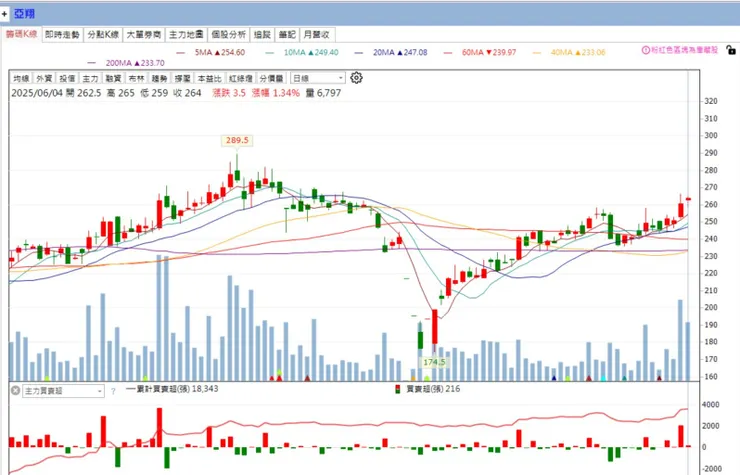The width and height of the screenshot is (740, 475).
Task: Click the 10MA legend entry
Action: (x=303, y=52)
